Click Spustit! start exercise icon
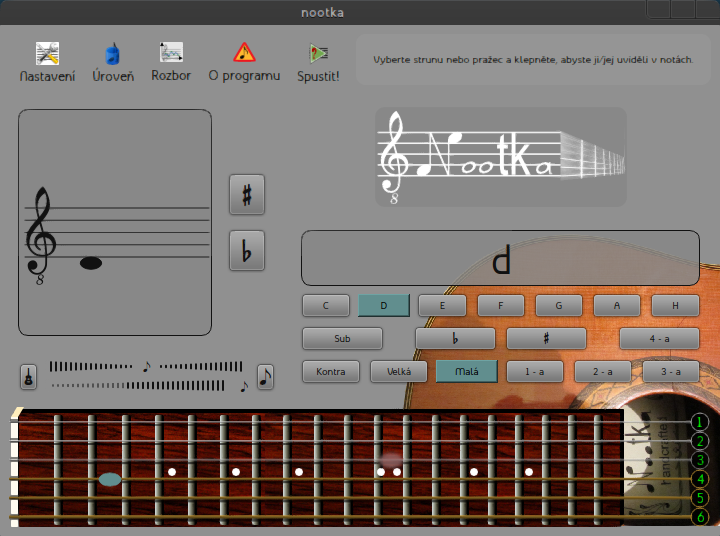The image size is (720, 536). (x=318, y=62)
